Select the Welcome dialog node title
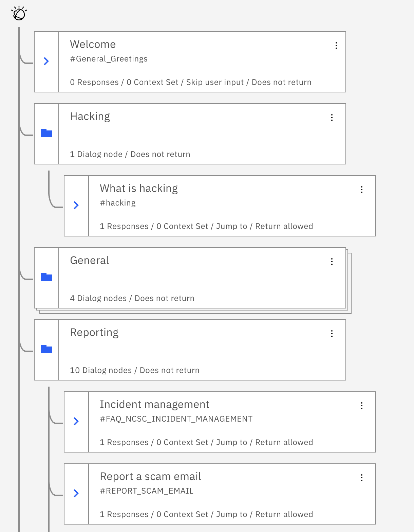 point(93,45)
